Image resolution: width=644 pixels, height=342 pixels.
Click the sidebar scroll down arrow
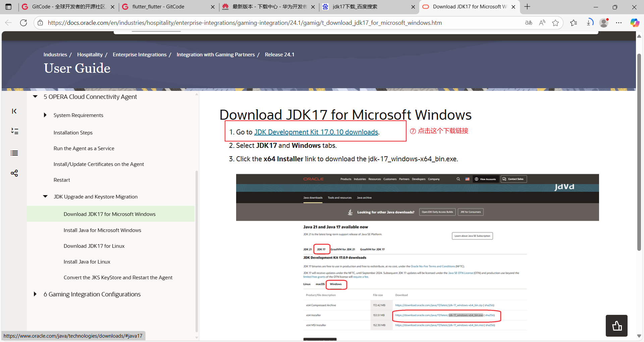click(x=197, y=338)
